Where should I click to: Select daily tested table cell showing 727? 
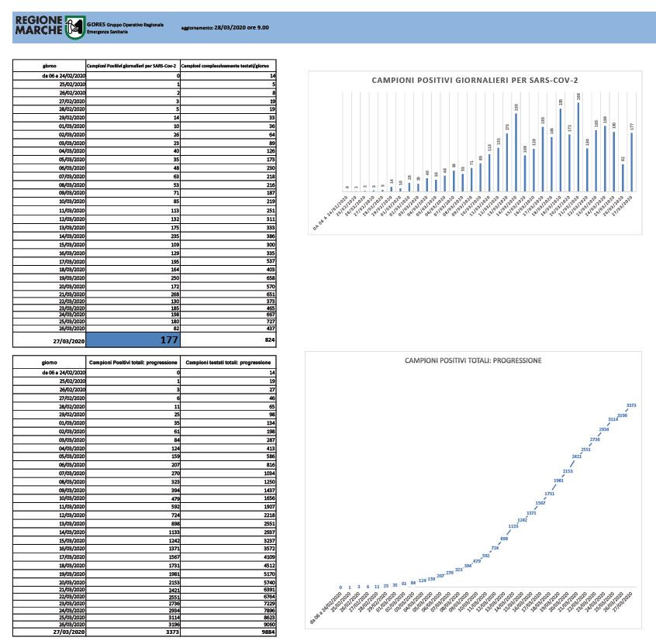click(228, 321)
